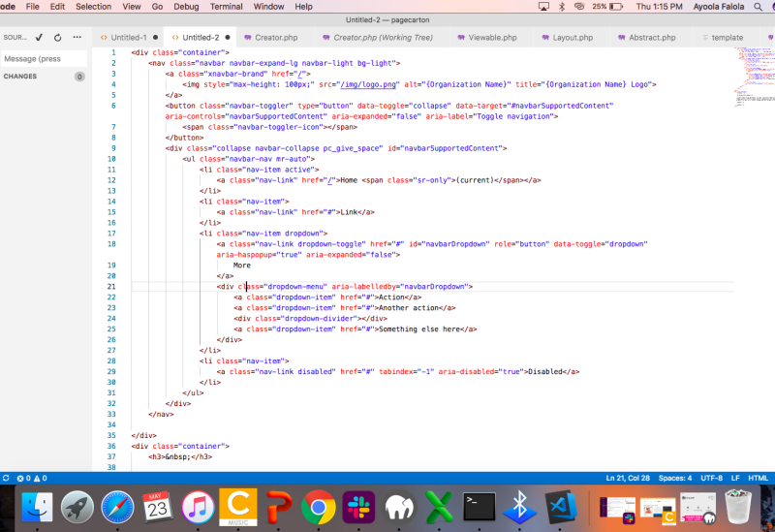Screen dimensions: 775x532
Task: Click the Ayoola Falola user name
Action: [x=718, y=7]
